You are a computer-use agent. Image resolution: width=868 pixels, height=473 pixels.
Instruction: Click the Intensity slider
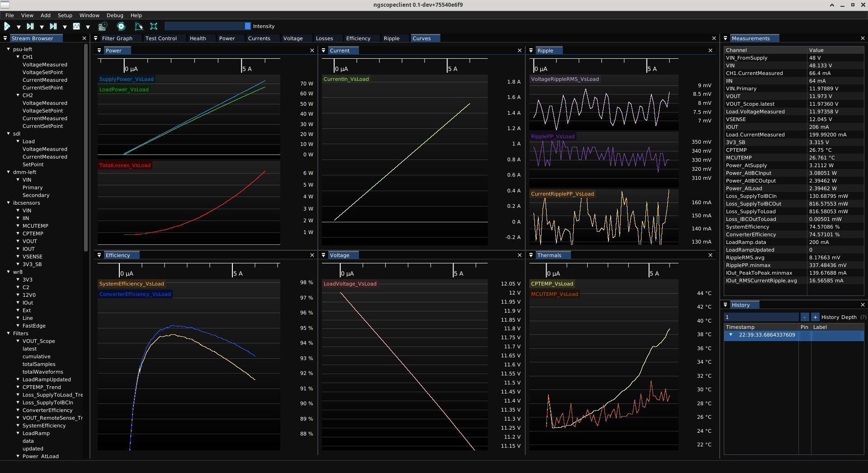point(208,26)
